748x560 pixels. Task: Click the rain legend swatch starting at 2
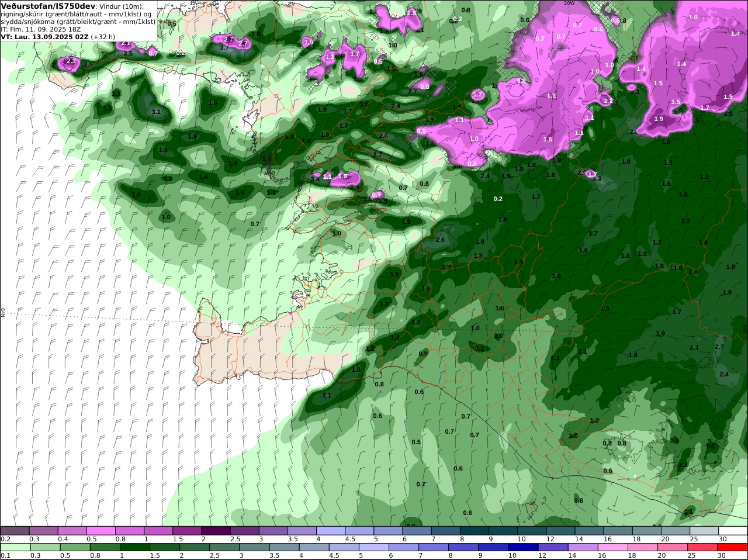click(x=194, y=547)
